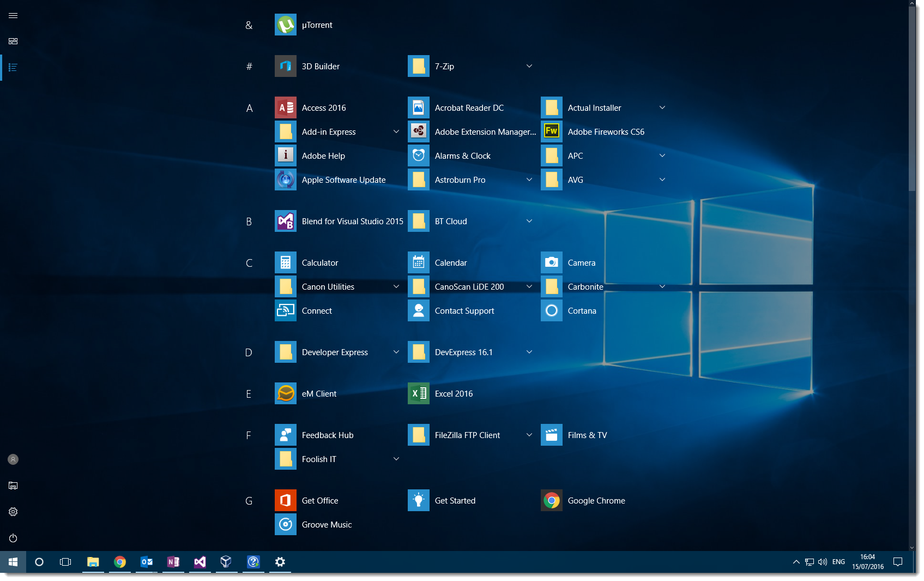Launch the Calculator app
924x581 pixels.
pos(319,262)
